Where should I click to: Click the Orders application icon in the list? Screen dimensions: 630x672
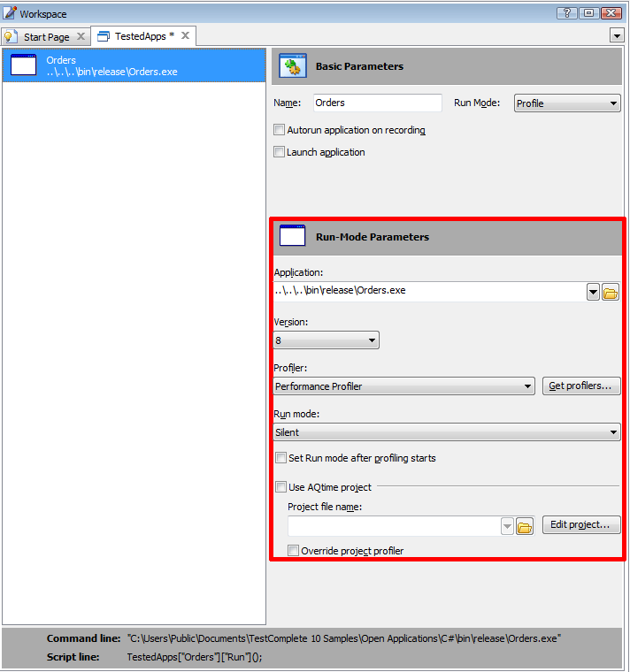23,65
